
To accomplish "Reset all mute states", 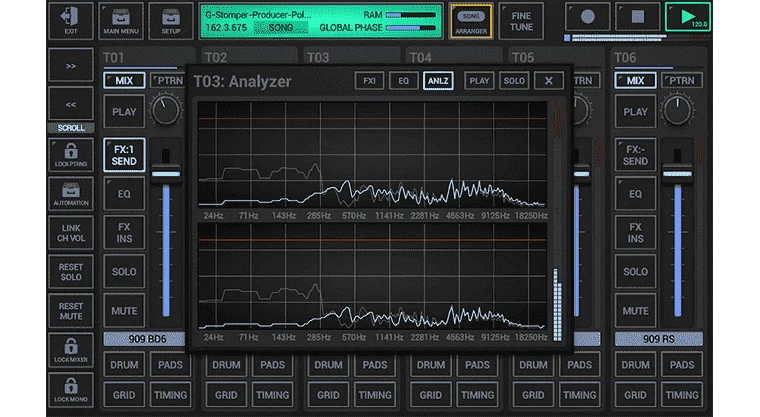I will [x=71, y=311].
